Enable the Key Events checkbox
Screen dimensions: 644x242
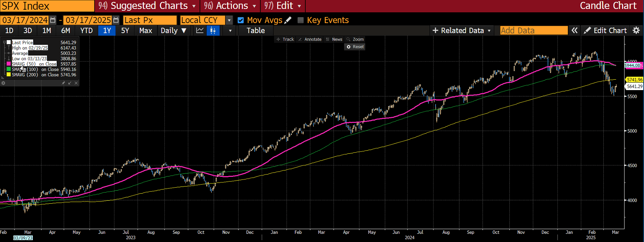point(301,20)
